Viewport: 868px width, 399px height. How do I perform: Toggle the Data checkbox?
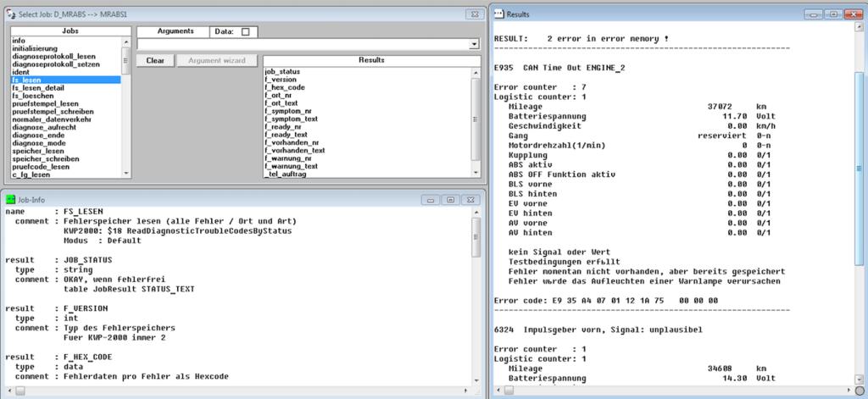[246, 32]
